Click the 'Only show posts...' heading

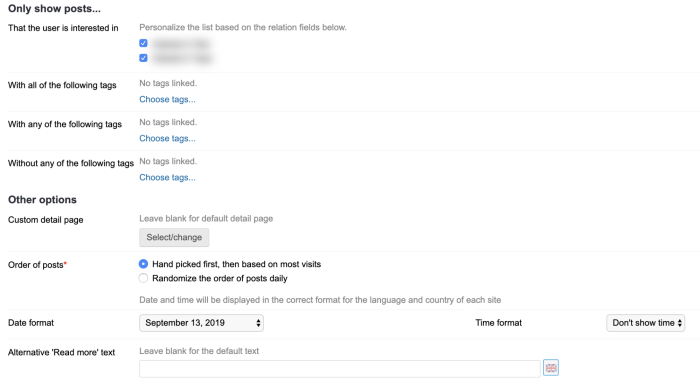[x=54, y=8]
